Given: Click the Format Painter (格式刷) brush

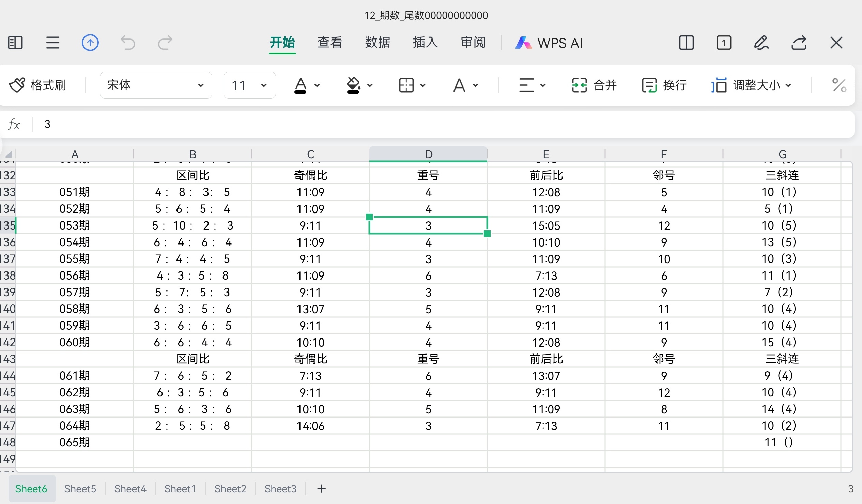Looking at the screenshot, I should tap(37, 85).
